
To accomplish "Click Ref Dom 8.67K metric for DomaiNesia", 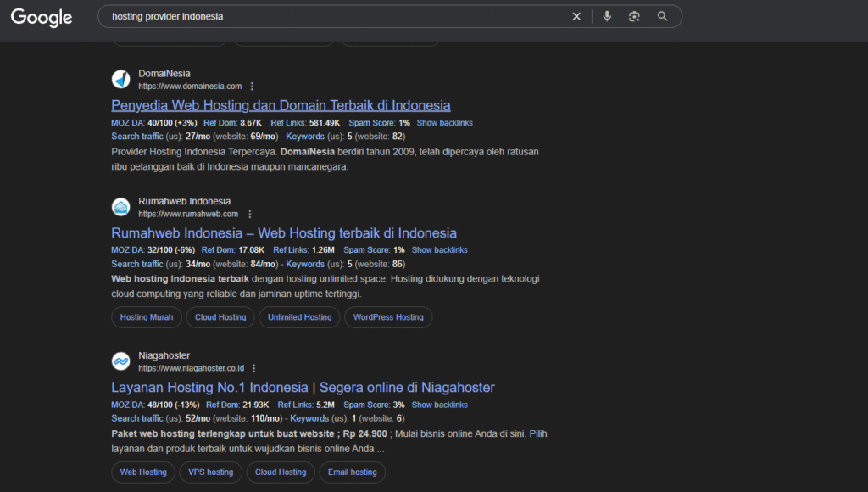I will click(232, 123).
